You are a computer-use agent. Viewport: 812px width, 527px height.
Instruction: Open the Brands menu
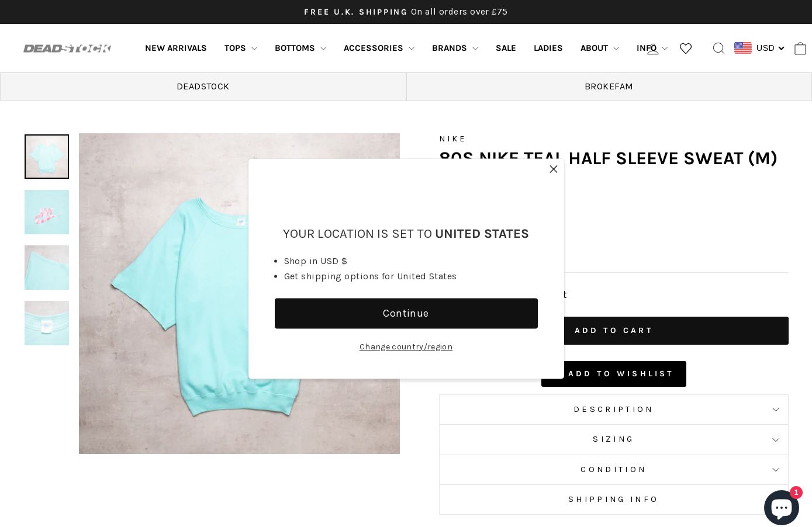pos(455,48)
